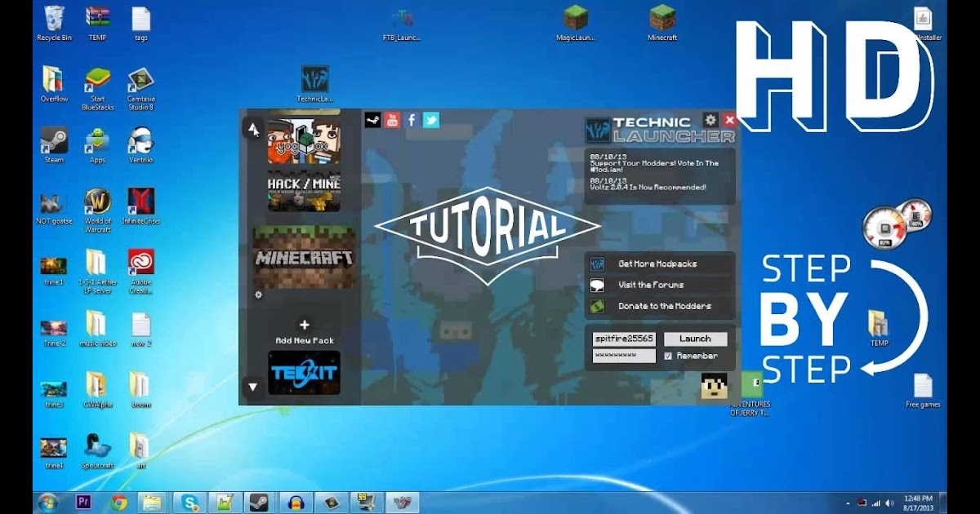Focus the username field with spitfire25565

[x=624, y=339]
